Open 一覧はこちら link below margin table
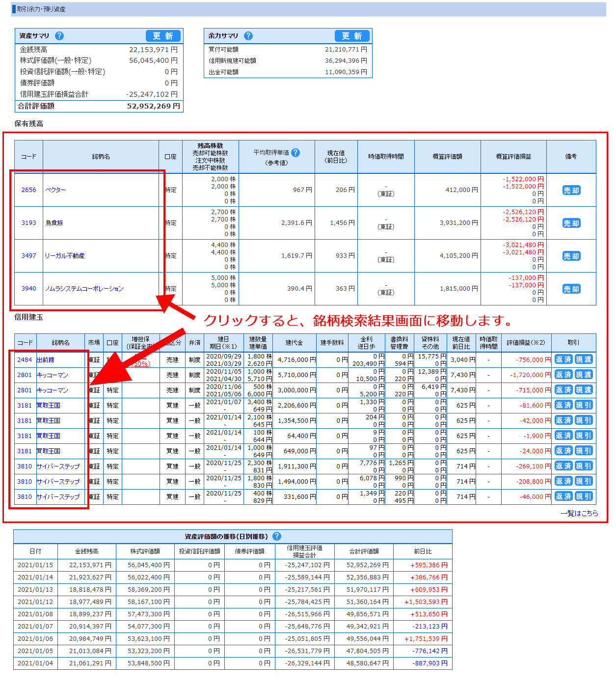The width and height of the screenshot is (616, 686). point(579,513)
